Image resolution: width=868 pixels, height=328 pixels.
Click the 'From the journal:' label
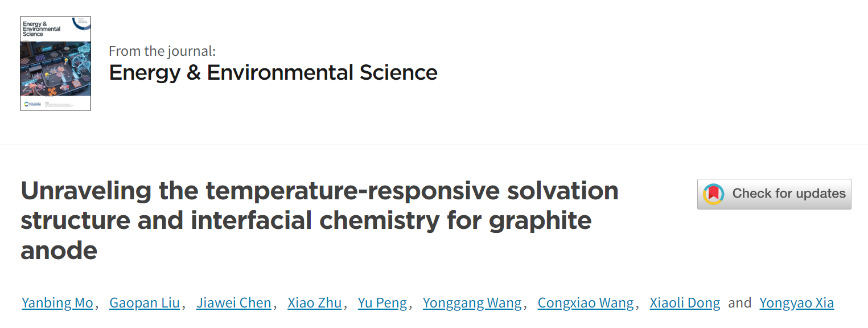162,51
